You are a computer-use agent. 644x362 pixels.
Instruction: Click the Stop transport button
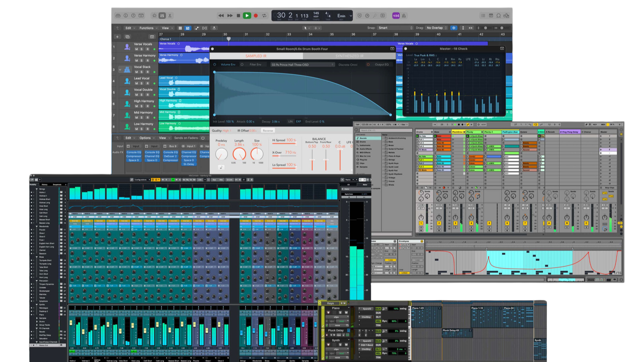[x=238, y=16]
